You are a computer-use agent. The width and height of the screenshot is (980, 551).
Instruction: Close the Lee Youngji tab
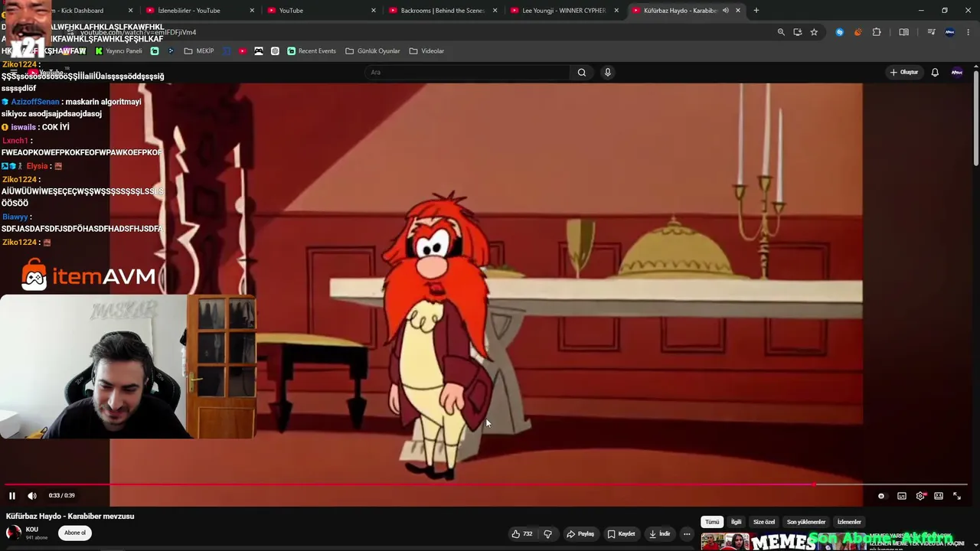click(x=616, y=11)
